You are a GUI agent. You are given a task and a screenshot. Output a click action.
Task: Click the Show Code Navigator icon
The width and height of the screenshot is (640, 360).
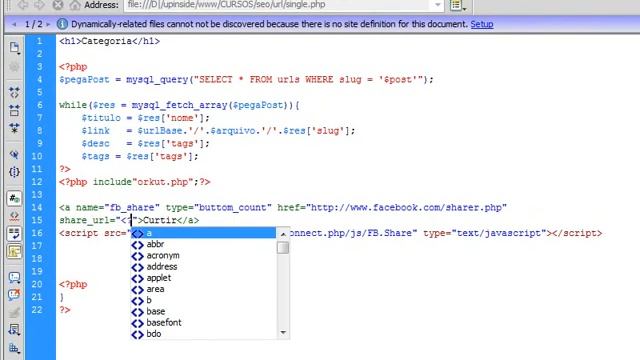point(14,67)
